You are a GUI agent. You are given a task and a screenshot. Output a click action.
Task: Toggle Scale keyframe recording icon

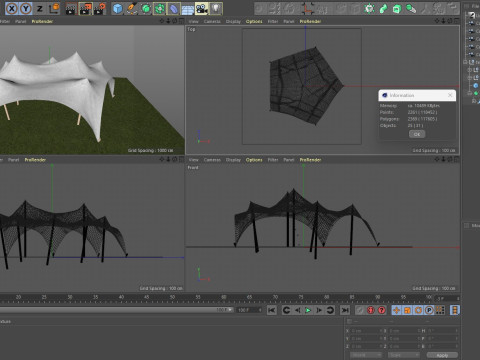pos(407,310)
